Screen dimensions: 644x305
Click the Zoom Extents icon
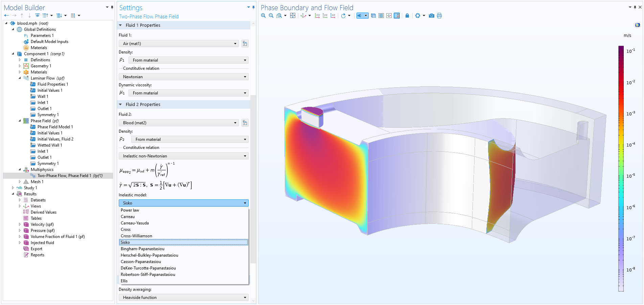click(293, 16)
